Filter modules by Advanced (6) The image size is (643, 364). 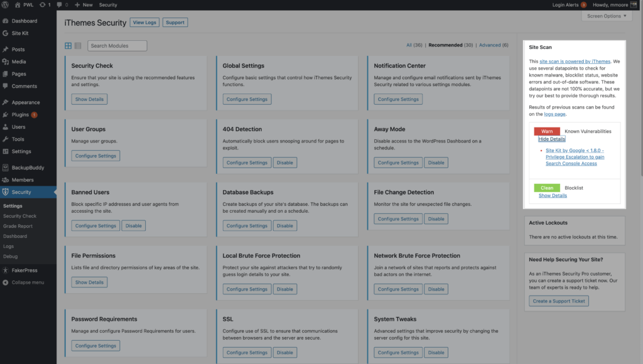(x=494, y=45)
